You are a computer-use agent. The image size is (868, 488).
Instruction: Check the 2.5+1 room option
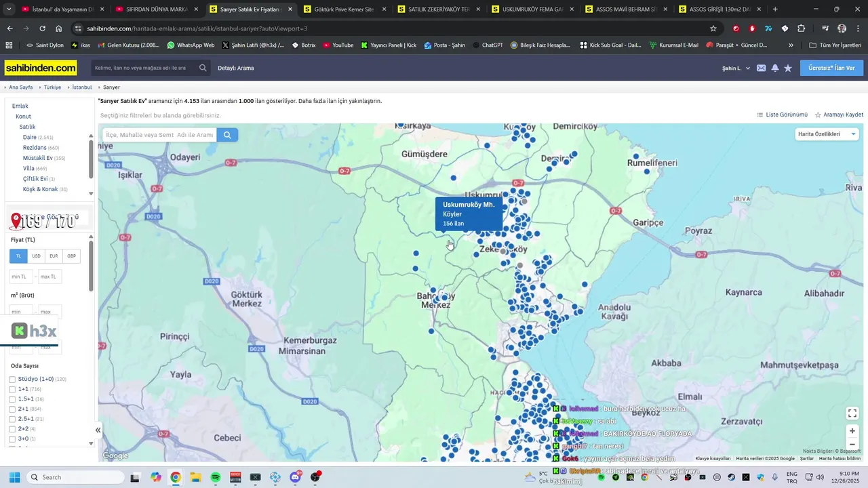coord(12,419)
